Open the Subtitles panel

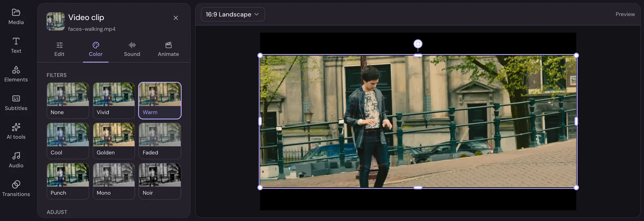coord(16,103)
